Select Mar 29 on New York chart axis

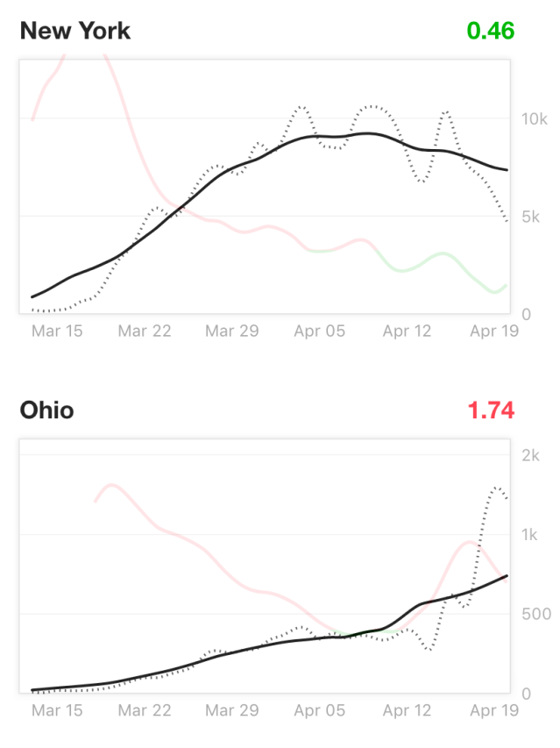coord(232,331)
